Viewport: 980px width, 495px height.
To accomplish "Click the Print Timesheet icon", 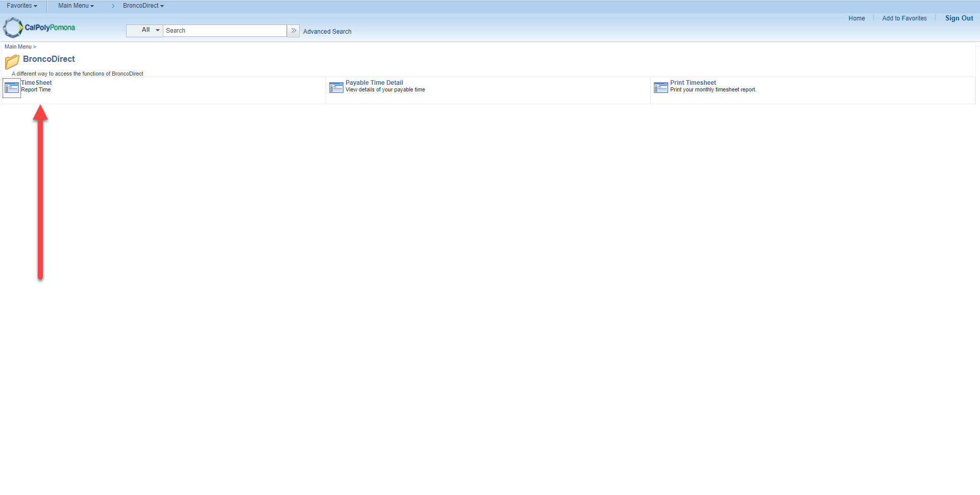I will (x=660, y=87).
